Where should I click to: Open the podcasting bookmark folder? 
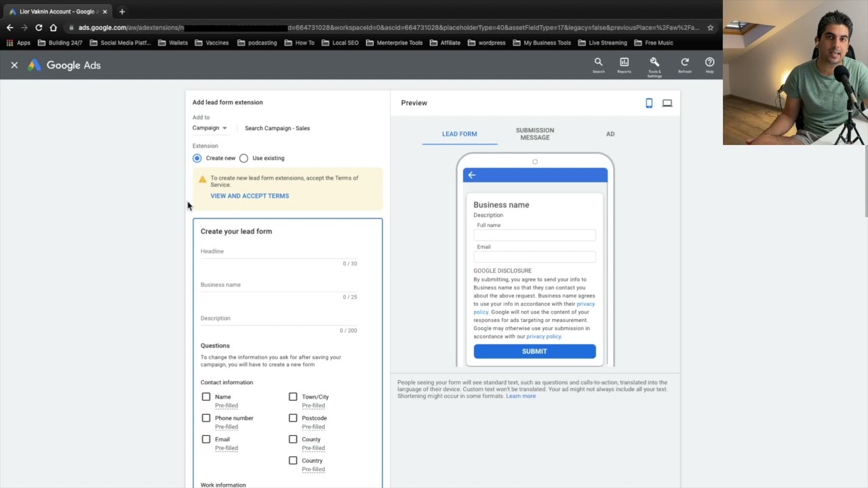(257, 43)
